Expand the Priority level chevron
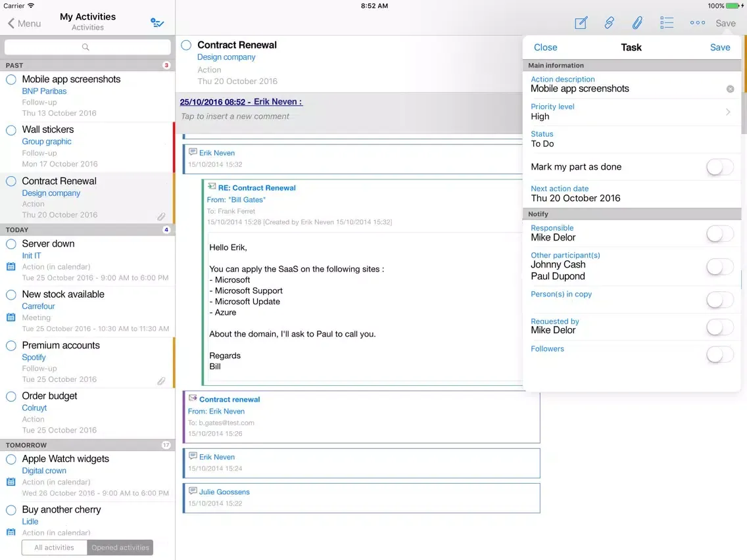Viewport: 747px width, 560px height. pyautogui.click(x=728, y=112)
